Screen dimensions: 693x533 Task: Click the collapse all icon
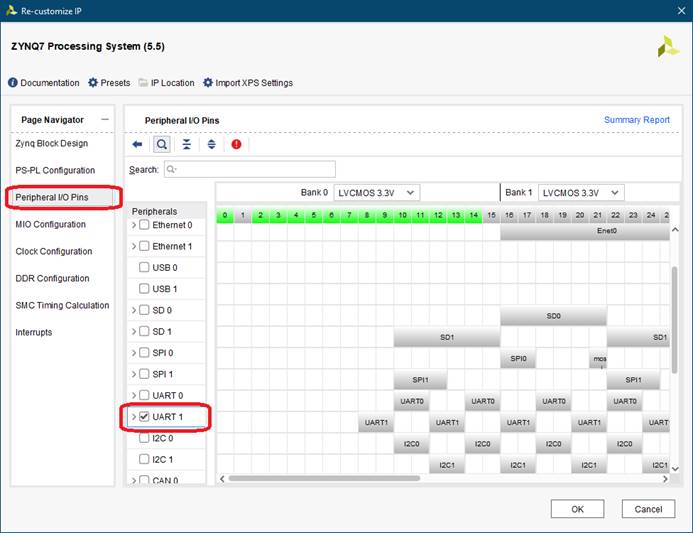pyautogui.click(x=186, y=144)
